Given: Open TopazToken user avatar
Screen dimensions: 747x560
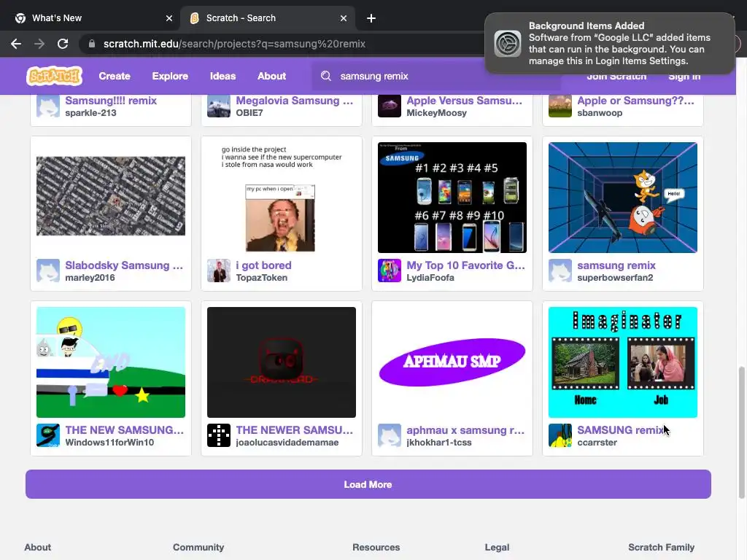Looking at the screenshot, I should pos(219,271).
